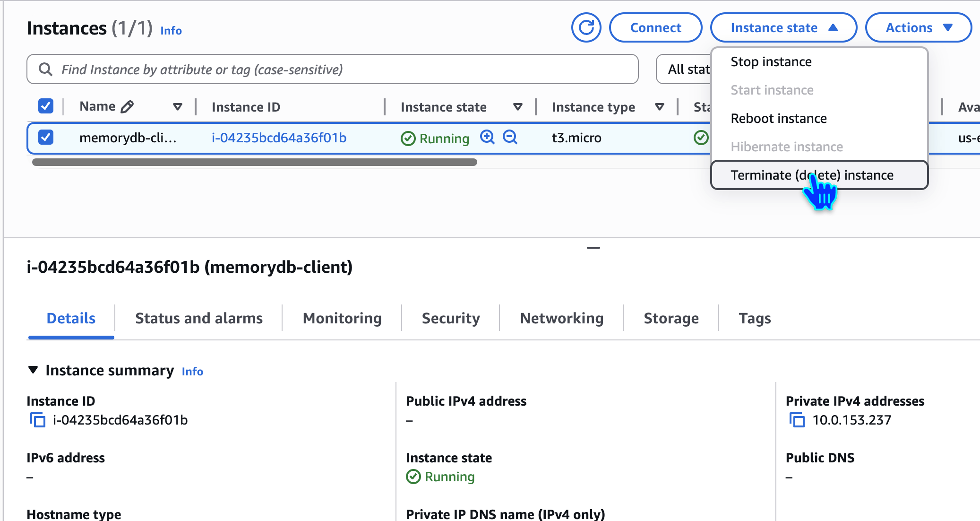This screenshot has height=521, width=980.
Task: Collapse the Instance state dropdown button
Action: pyautogui.click(x=783, y=28)
